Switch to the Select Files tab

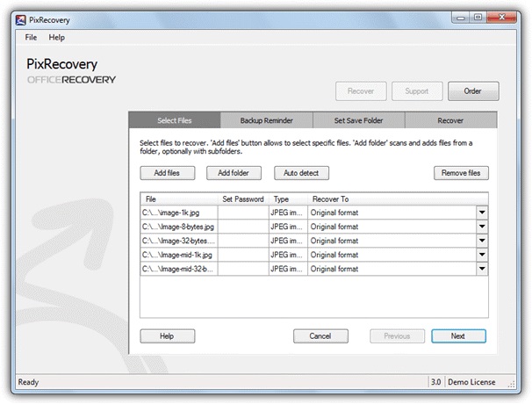click(x=175, y=120)
